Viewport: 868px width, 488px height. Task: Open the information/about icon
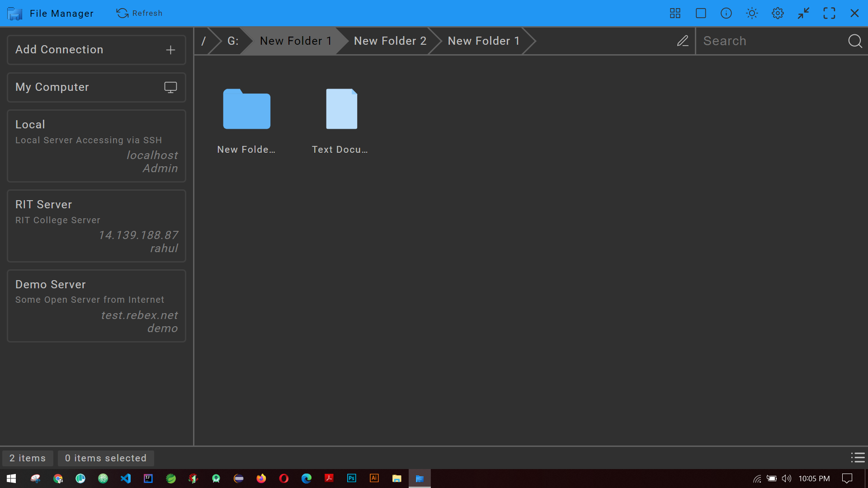click(726, 13)
